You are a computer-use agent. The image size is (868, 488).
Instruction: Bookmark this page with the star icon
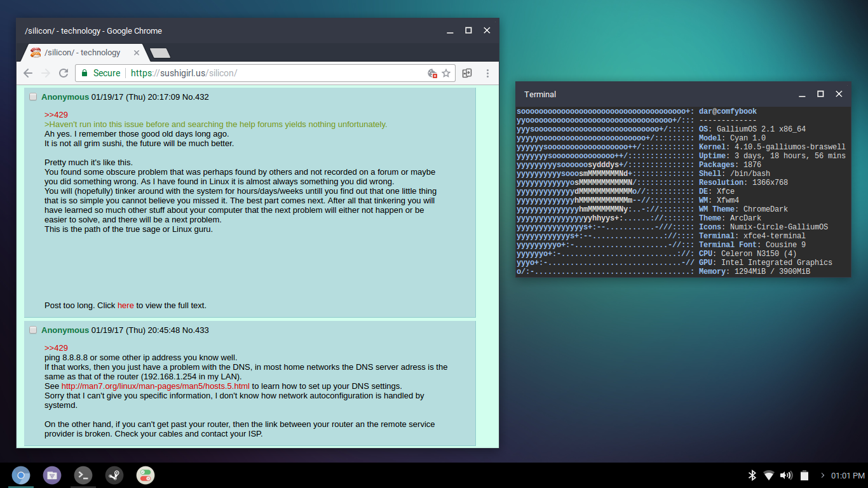pyautogui.click(x=446, y=73)
